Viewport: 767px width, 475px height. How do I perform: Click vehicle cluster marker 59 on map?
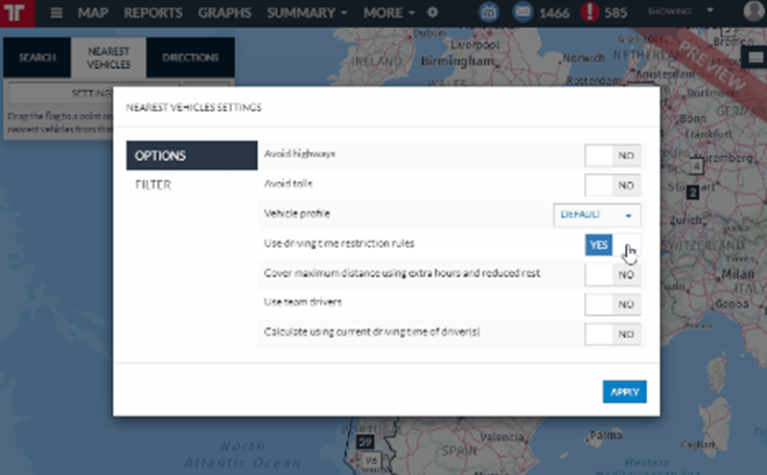[x=364, y=442]
